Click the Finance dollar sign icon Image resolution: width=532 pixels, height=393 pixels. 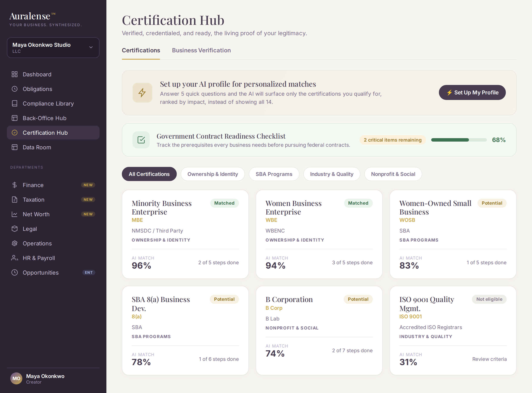point(15,185)
